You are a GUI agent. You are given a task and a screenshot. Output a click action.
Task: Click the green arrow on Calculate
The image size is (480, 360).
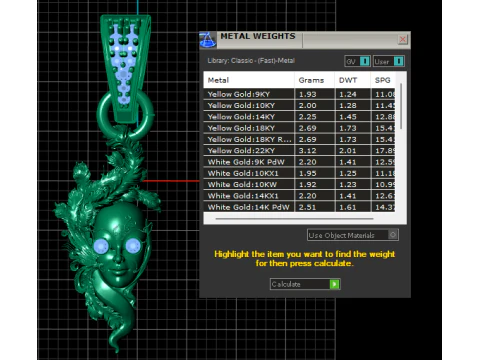(x=334, y=284)
